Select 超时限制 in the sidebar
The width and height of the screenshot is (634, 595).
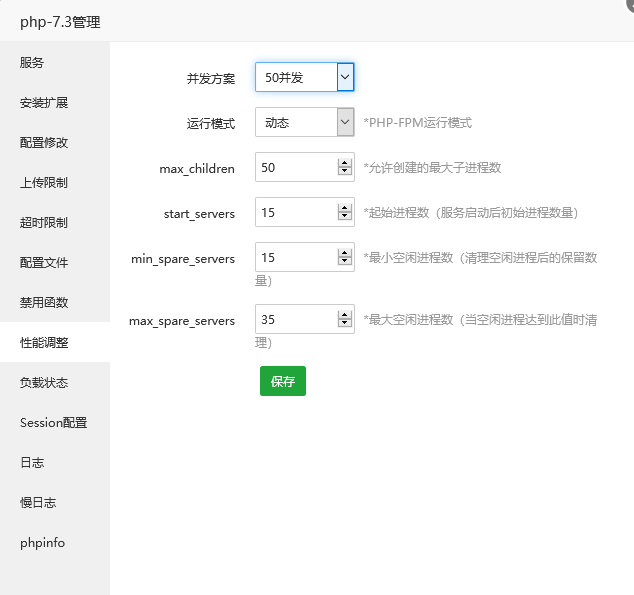(x=55, y=223)
